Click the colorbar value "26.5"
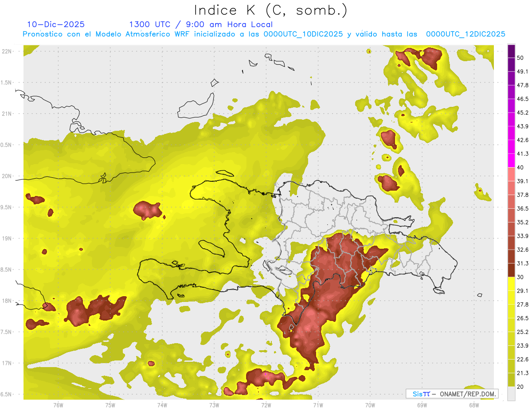The width and height of the screenshot is (532, 411). click(x=523, y=318)
